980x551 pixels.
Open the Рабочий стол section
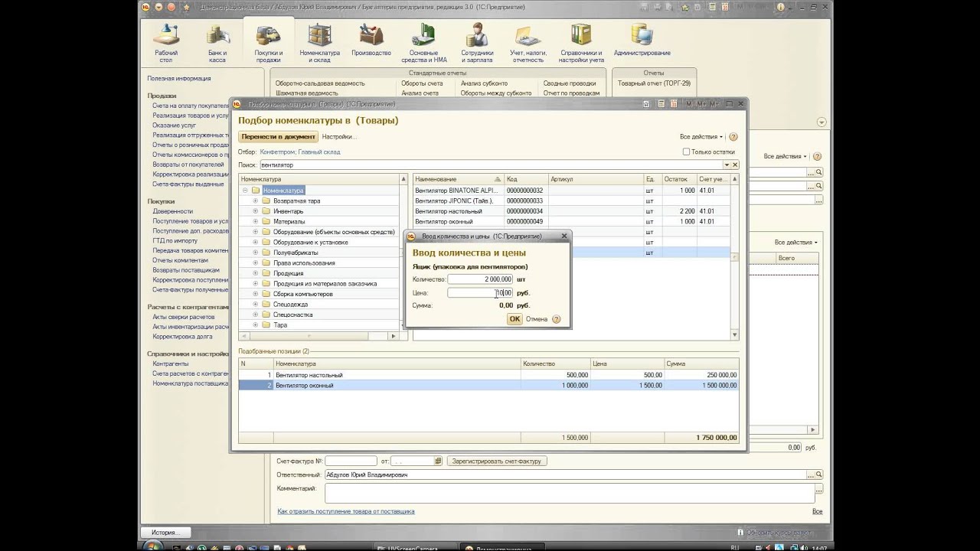tap(166, 44)
